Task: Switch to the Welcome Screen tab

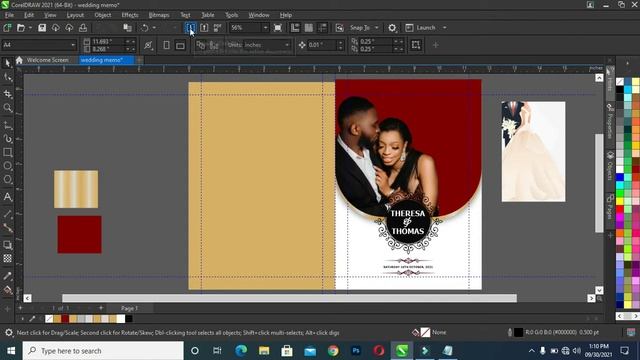Action: coord(47,60)
